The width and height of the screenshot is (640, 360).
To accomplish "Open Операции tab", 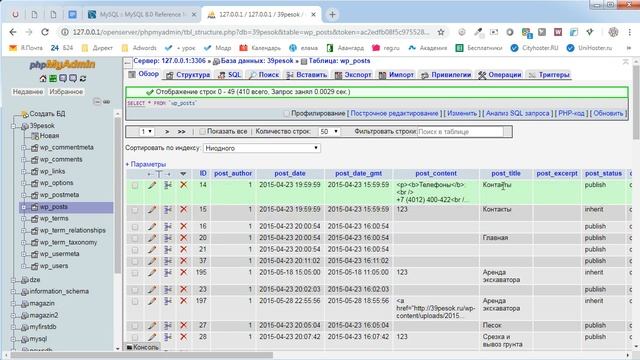I will (x=500, y=75).
